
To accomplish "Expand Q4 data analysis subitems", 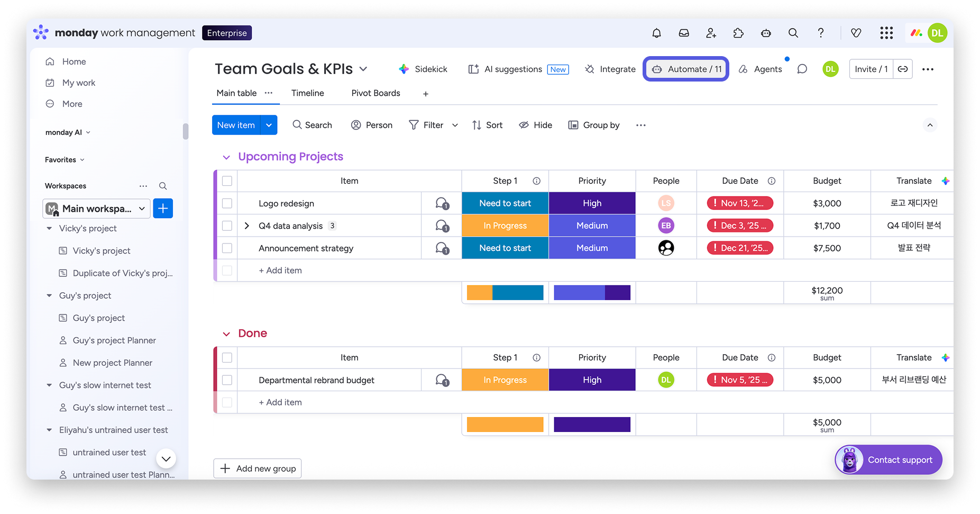I will [246, 226].
